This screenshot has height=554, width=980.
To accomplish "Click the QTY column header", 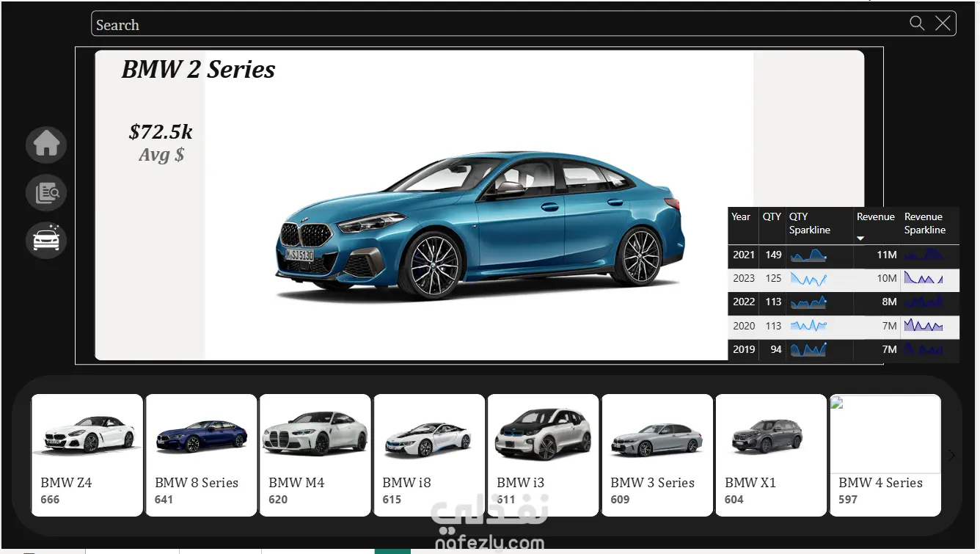I will coord(772,216).
